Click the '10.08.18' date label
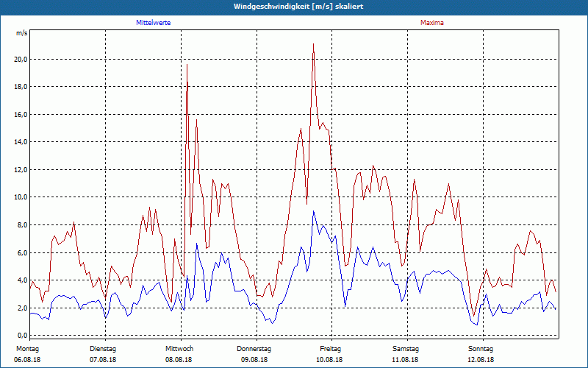Image resolution: width=588 pixels, height=368 pixels. (329, 360)
